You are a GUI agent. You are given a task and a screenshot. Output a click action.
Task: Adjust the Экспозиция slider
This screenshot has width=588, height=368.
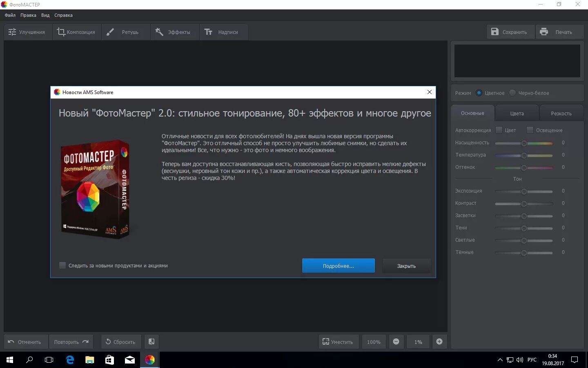tap(524, 191)
